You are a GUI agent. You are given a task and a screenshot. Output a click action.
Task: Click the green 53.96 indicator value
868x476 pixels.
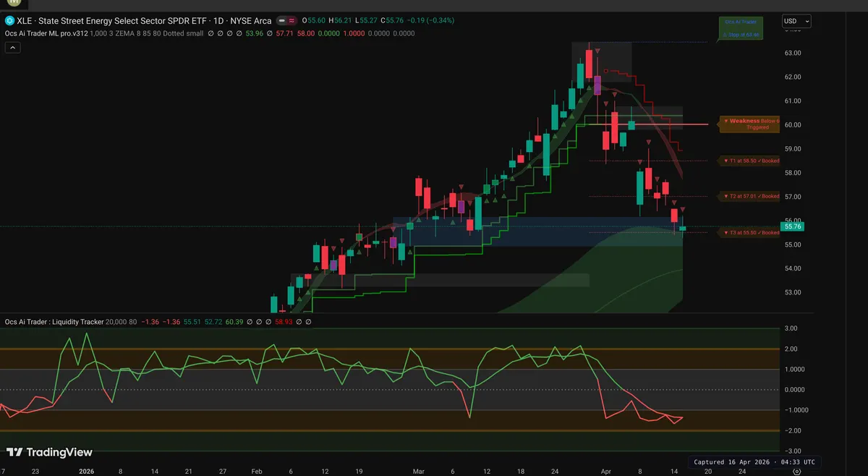click(x=255, y=33)
